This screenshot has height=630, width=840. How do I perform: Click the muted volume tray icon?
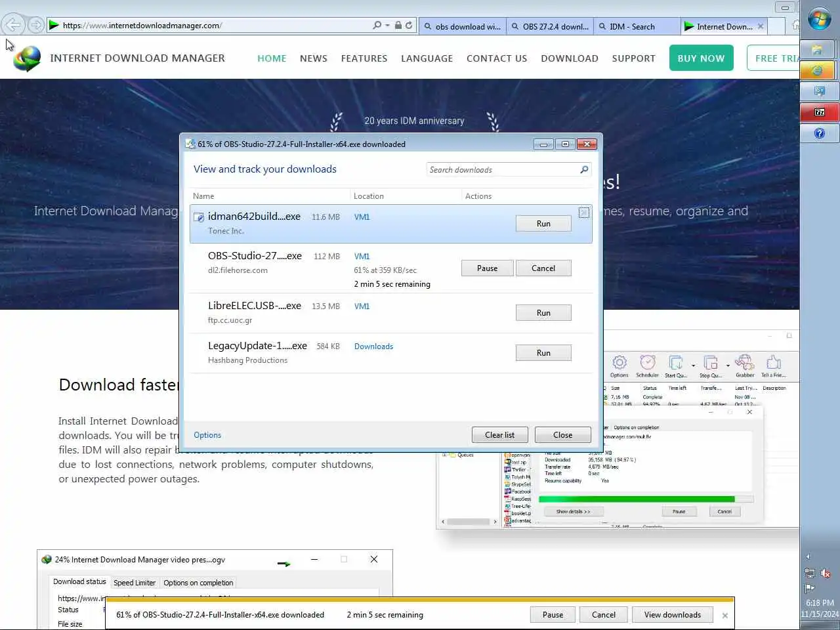[826, 574]
